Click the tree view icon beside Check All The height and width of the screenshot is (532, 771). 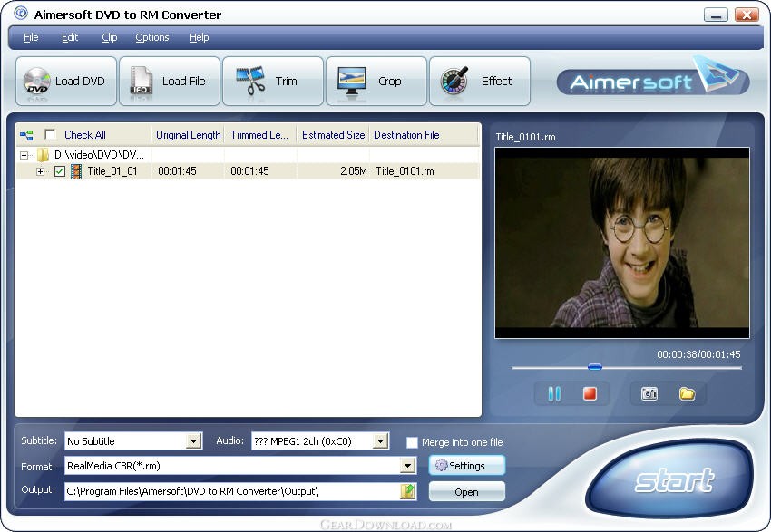point(26,135)
